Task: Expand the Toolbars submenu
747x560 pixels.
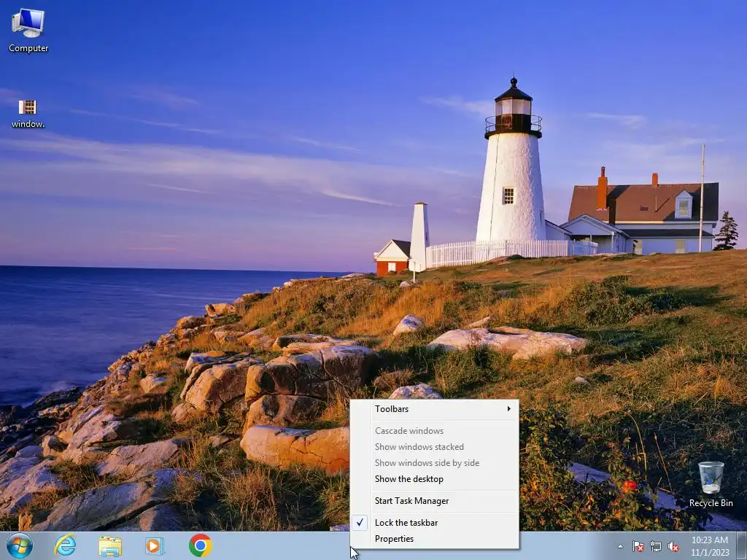Action: coord(435,409)
